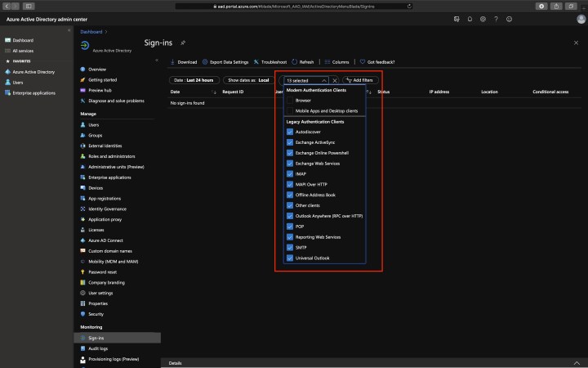Pin the Sign-ins blade
This screenshot has width=588, height=368.
(183, 42)
